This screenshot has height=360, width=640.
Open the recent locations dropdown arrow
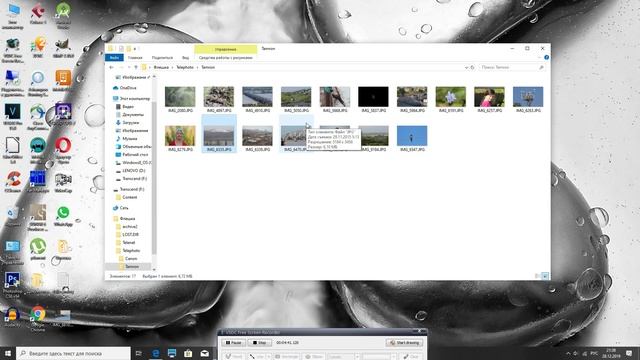(x=129, y=67)
